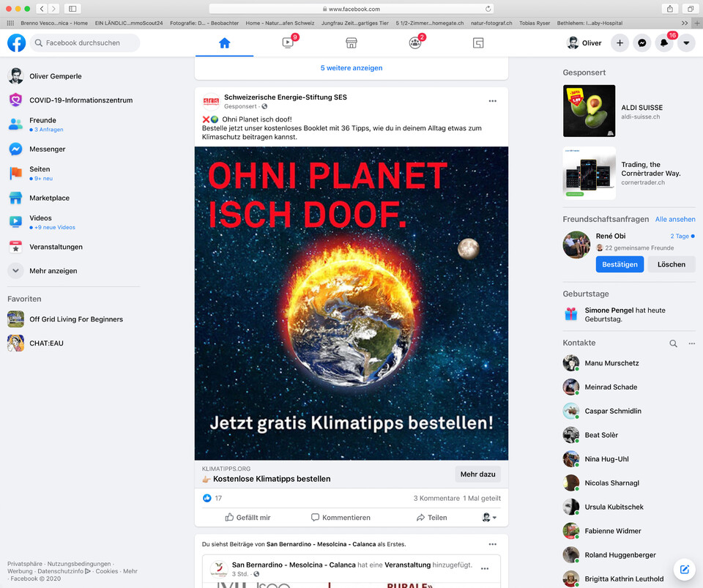Click the Create plus icon

point(620,42)
